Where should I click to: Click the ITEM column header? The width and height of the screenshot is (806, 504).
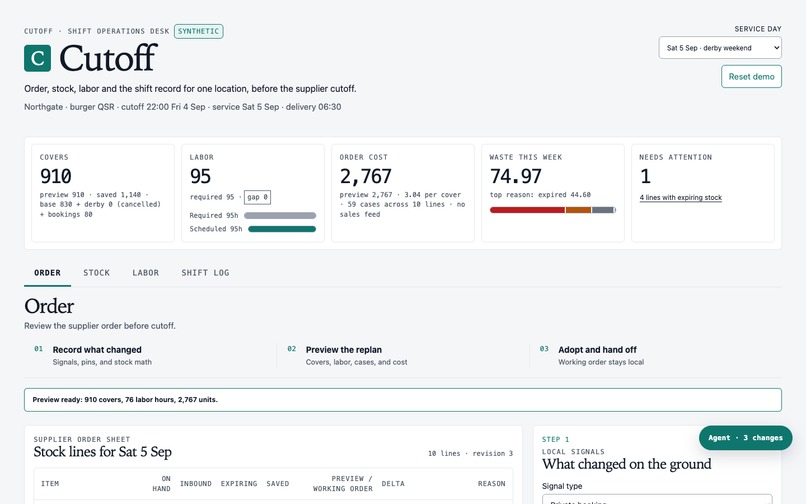(x=50, y=483)
